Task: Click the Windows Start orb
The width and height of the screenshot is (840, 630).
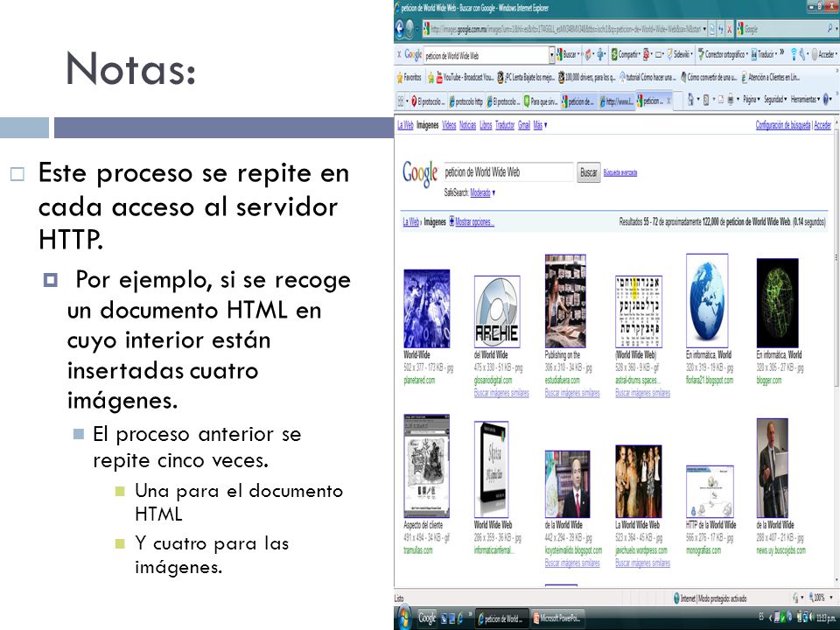Action: point(404,618)
